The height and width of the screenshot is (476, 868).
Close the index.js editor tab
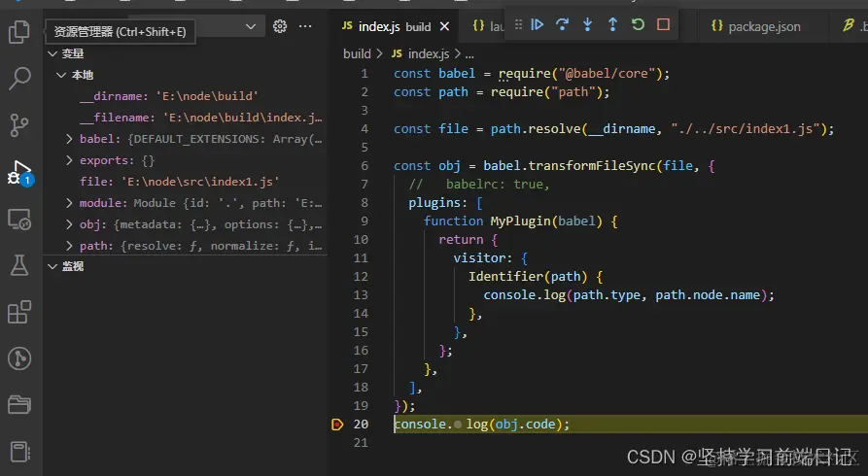pyautogui.click(x=444, y=26)
